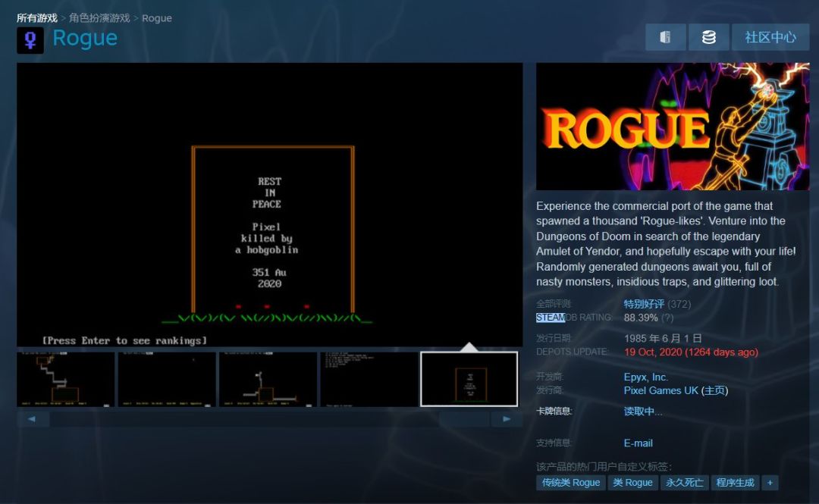Click the 88.39% rating value
The width and height of the screenshot is (819, 504).
pos(641,318)
